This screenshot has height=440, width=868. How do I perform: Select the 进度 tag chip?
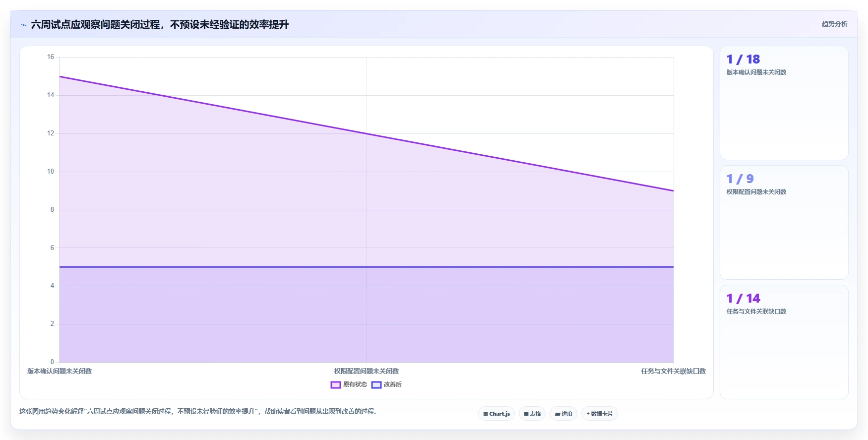click(x=563, y=414)
